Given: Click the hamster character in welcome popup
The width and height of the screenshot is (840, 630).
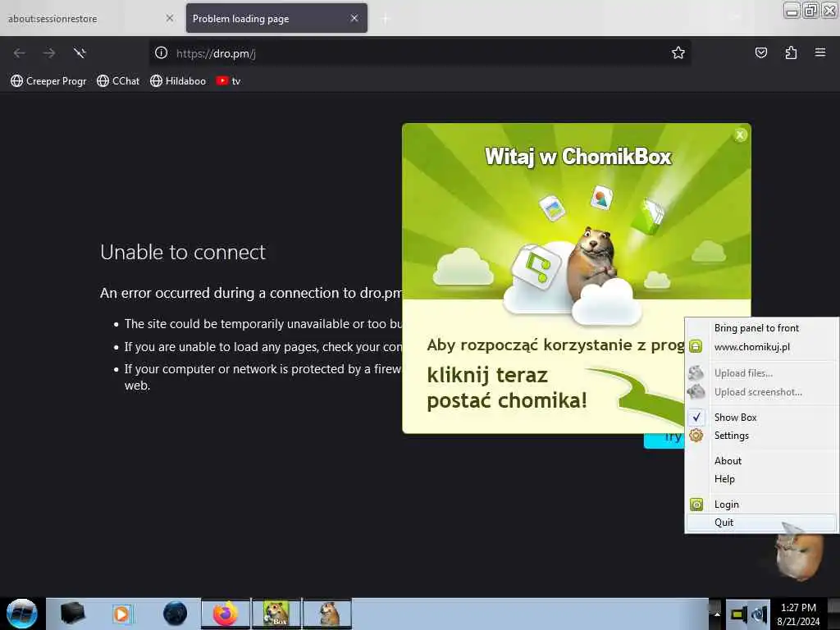Looking at the screenshot, I should (592, 262).
